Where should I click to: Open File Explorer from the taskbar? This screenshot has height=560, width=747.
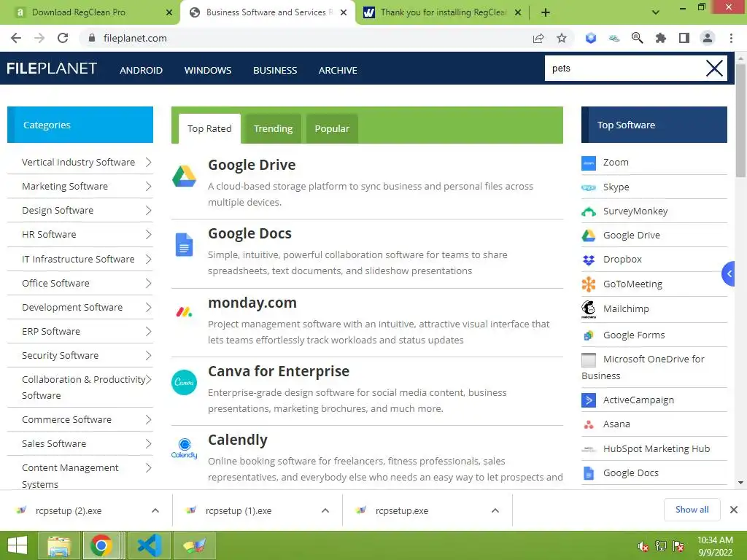[x=58, y=545]
